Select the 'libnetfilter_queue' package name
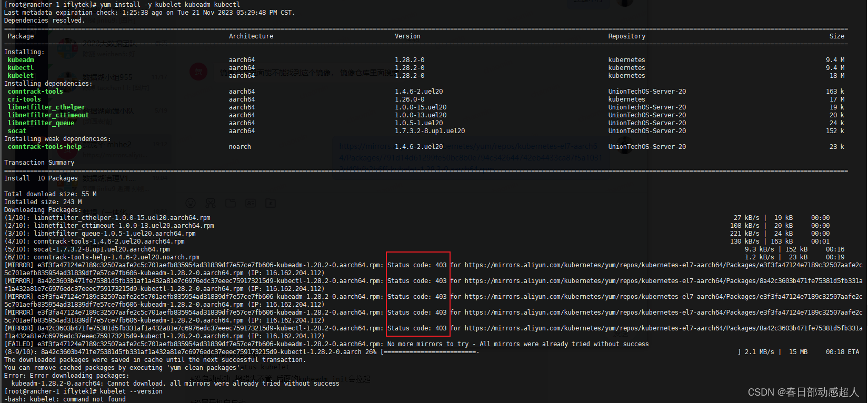The width and height of the screenshot is (868, 403). (41, 123)
